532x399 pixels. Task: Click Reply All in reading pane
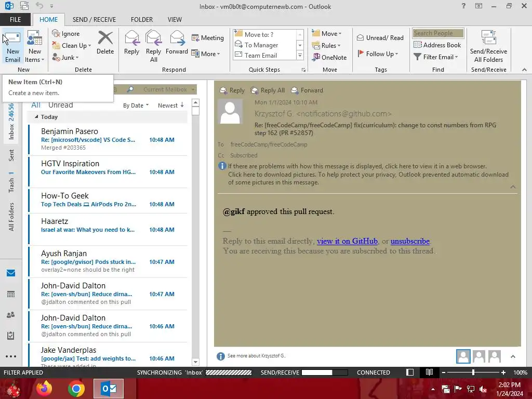click(x=268, y=90)
